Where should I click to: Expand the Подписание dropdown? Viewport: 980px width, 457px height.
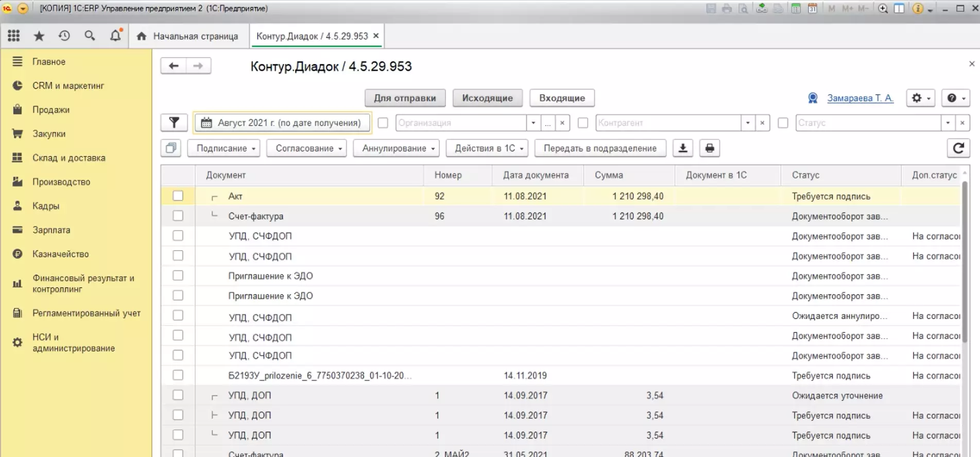(223, 148)
